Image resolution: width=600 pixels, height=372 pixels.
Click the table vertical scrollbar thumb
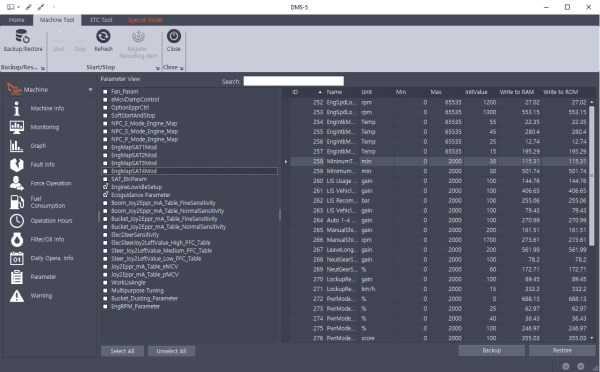(592, 176)
